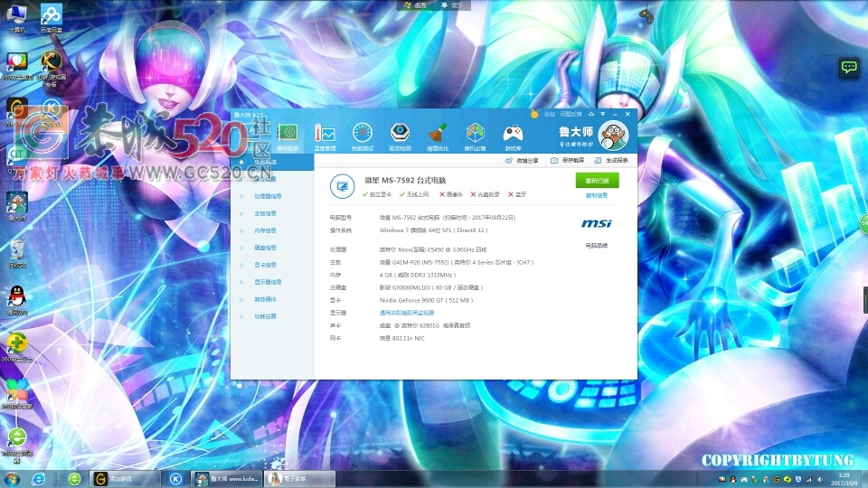Viewport: 868px width, 488px height.
Task: Open the blue K music taskbar icon
Action: click(175, 479)
